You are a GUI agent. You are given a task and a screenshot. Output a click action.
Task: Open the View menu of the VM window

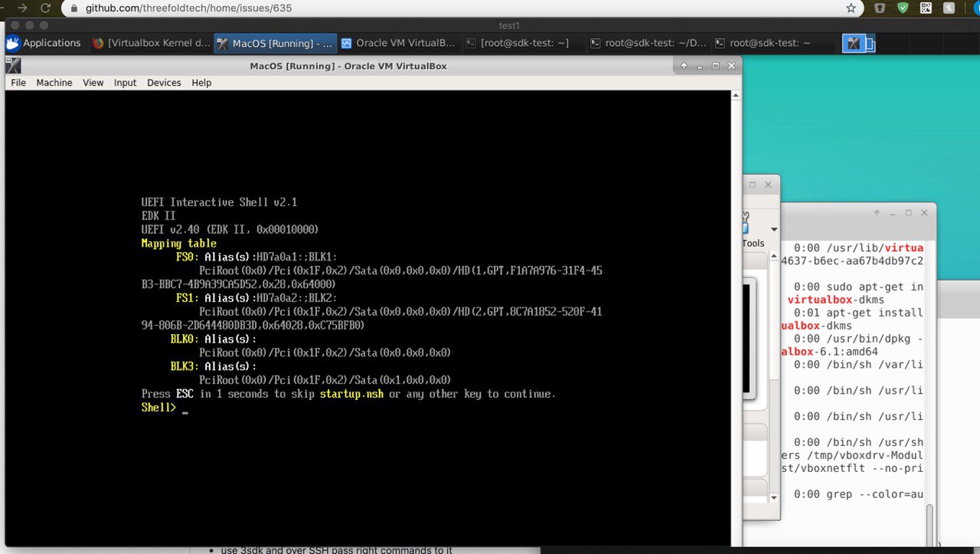(93, 82)
